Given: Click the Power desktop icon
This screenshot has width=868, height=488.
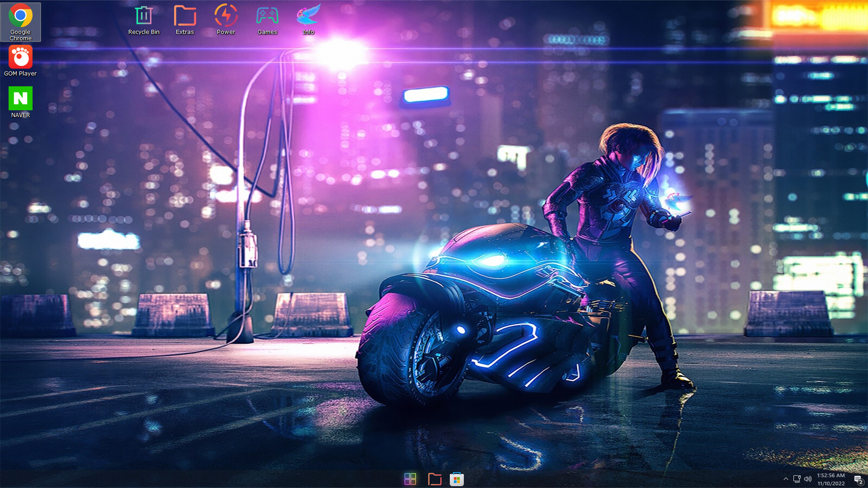Looking at the screenshot, I should [x=226, y=20].
